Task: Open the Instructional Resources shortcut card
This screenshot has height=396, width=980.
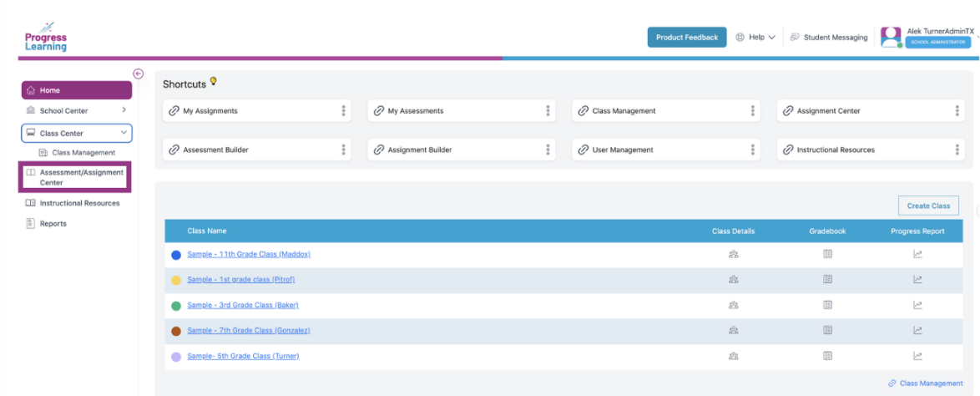Action: 871,150
